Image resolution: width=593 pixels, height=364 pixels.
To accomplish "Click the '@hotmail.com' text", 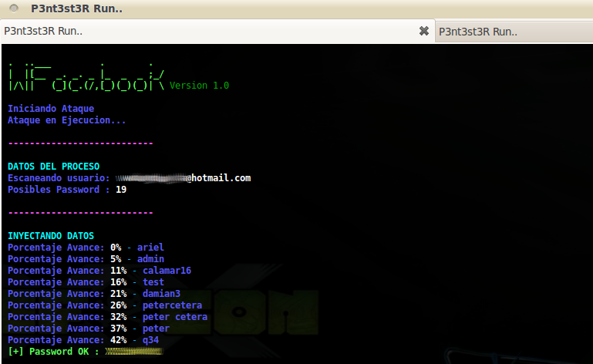I will coord(218,178).
